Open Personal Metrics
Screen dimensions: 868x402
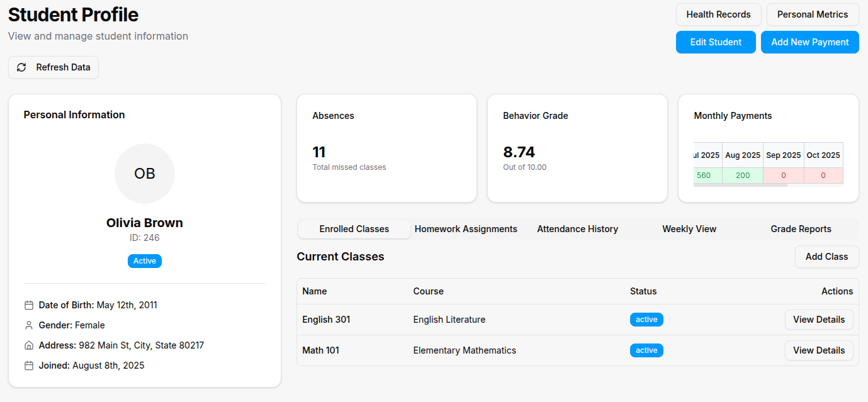[812, 14]
